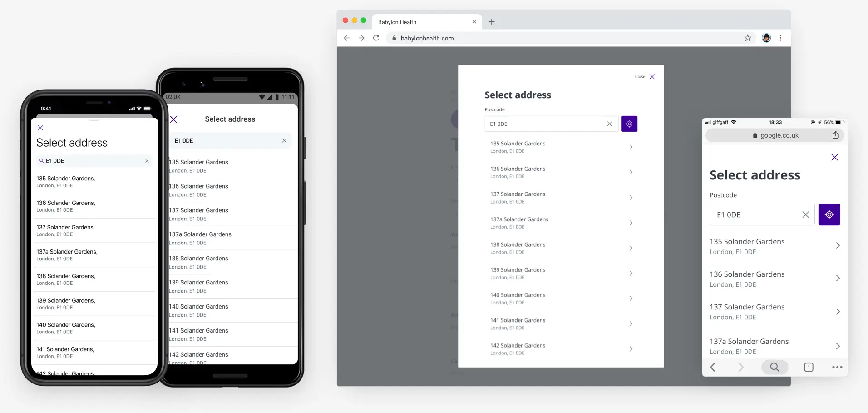This screenshot has width=868, height=413.
Task: Tap the Safari back navigation arrow
Action: point(713,367)
